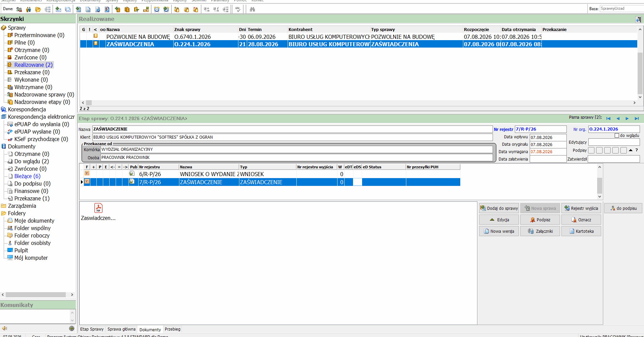Select Do wglądu (2) documents folder
Screen dimensions: 644x337
[x=31, y=161]
